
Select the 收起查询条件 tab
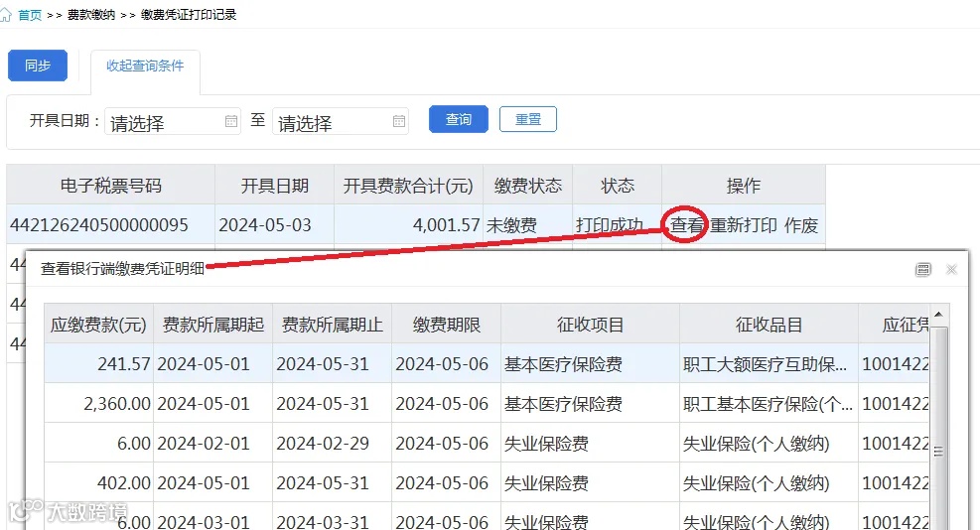click(x=145, y=66)
